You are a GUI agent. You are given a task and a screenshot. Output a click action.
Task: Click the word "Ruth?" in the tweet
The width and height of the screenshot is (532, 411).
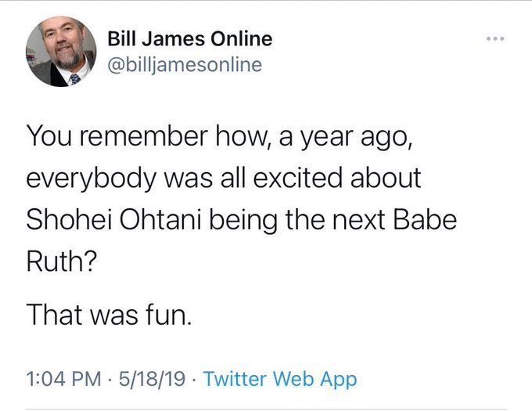62,261
